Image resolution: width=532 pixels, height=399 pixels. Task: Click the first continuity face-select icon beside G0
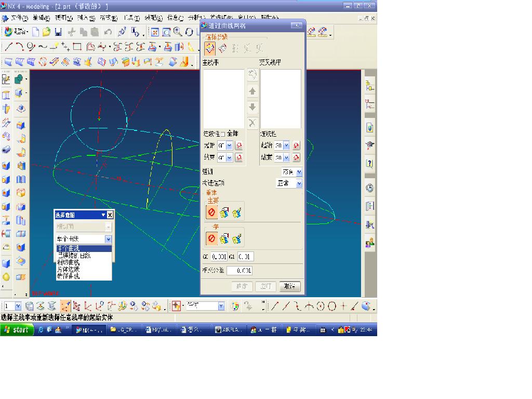pyautogui.click(x=239, y=145)
